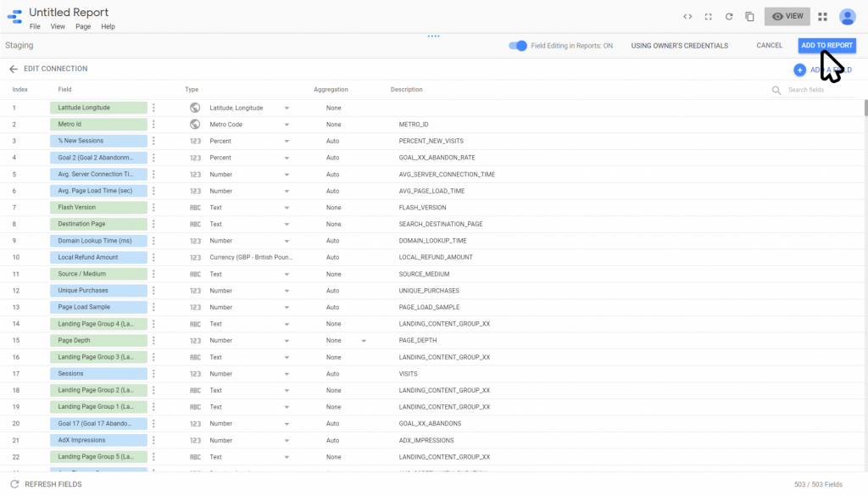The width and height of the screenshot is (868, 496).
Task: Click the Cancel button
Action: point(769,46)
